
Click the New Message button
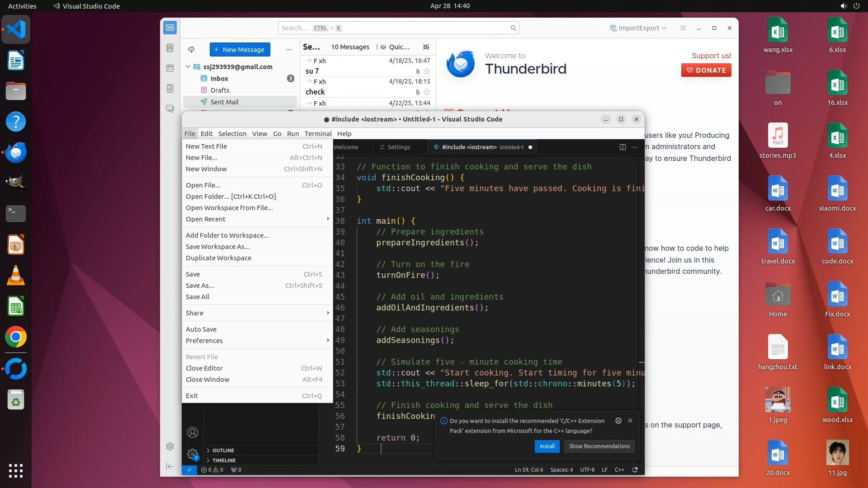pyautogui.click(x=240, y=50)
